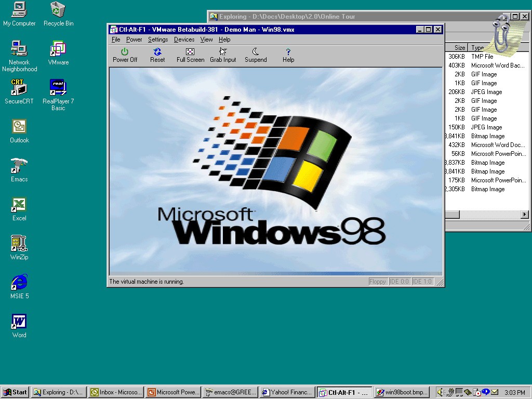Viewport: 532px width, 399px height.
Task: Select the RealPlayer 7 Basic desktop icon
Action: coord(58,95)
